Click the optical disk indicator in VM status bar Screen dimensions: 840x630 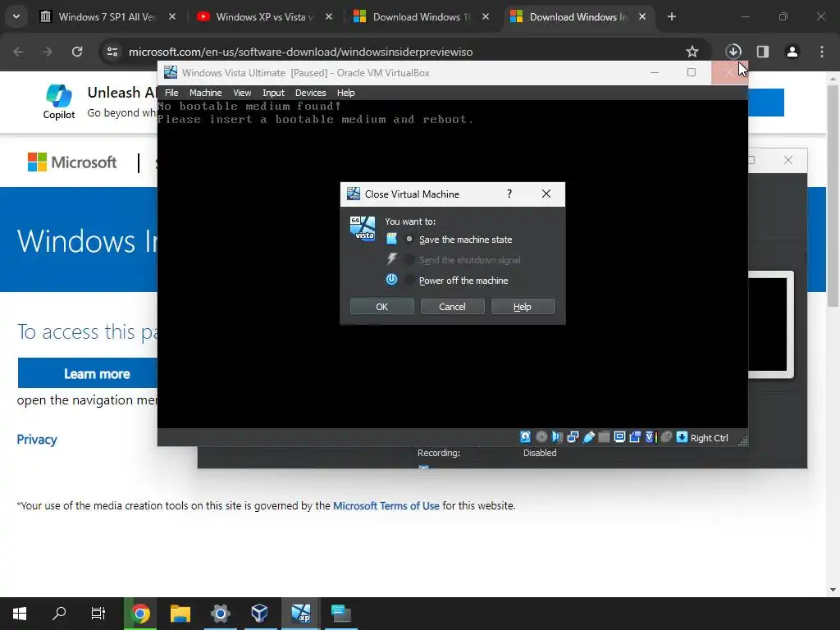coord(541,437)
